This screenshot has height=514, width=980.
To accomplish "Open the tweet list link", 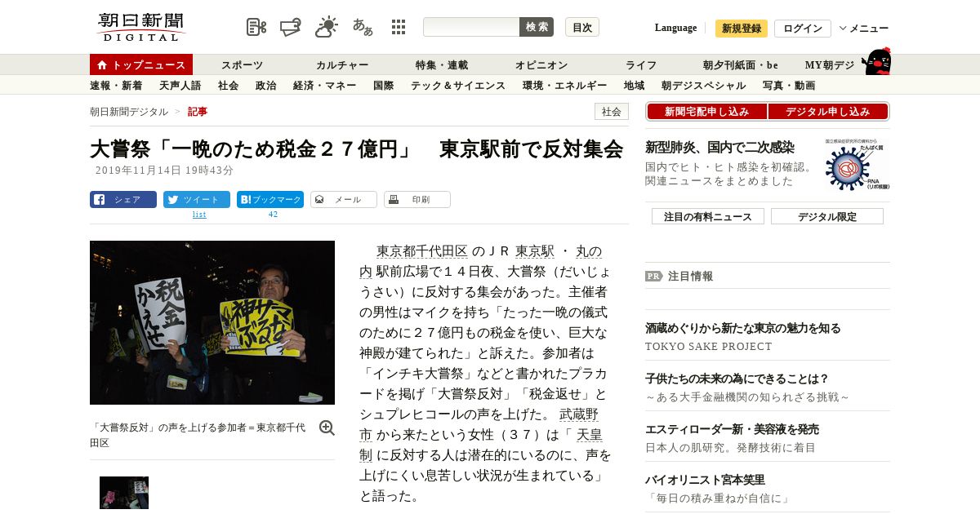I will point(199,215).
